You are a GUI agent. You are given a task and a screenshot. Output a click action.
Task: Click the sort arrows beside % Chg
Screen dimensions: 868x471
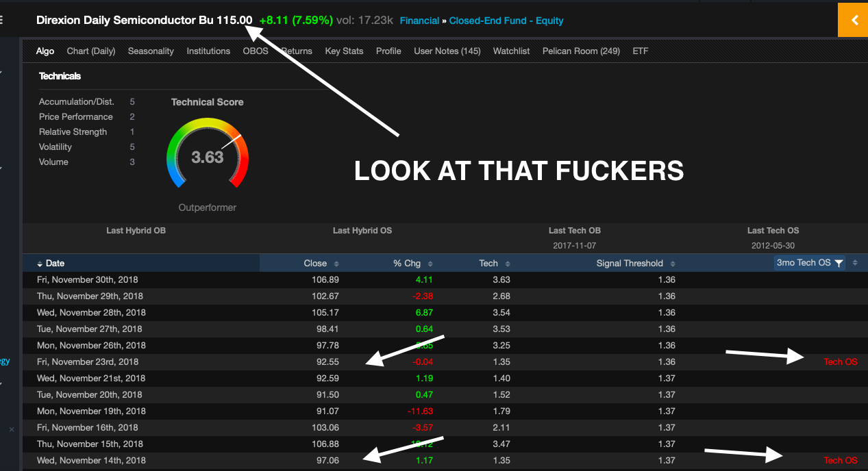[x=430, y=264]
